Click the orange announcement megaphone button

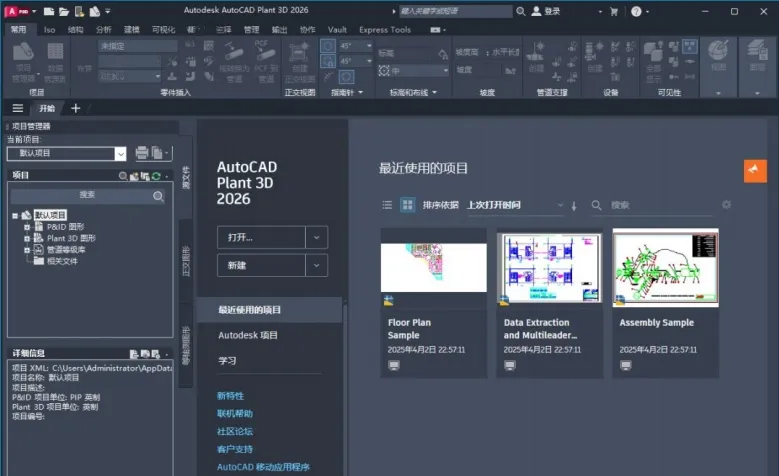click(755, 171)
